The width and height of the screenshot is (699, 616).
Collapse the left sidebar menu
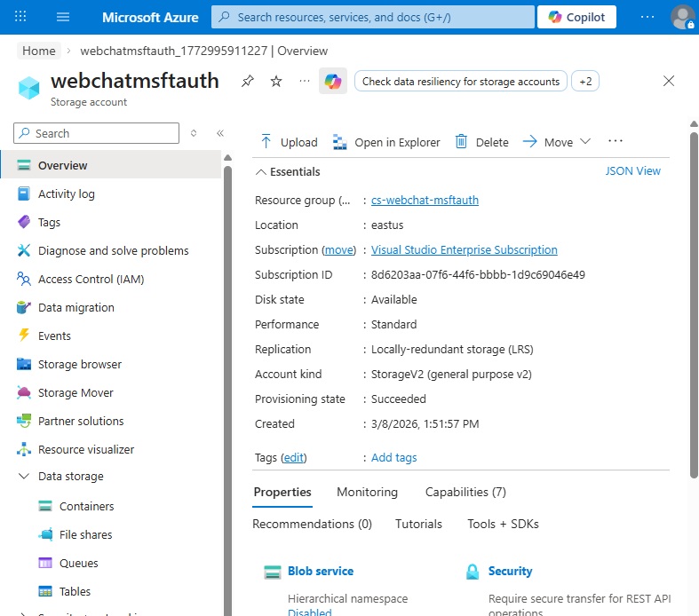220,133
